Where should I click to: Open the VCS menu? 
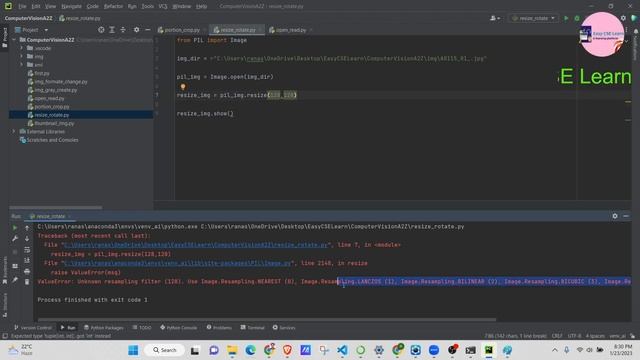coord(163,6)
